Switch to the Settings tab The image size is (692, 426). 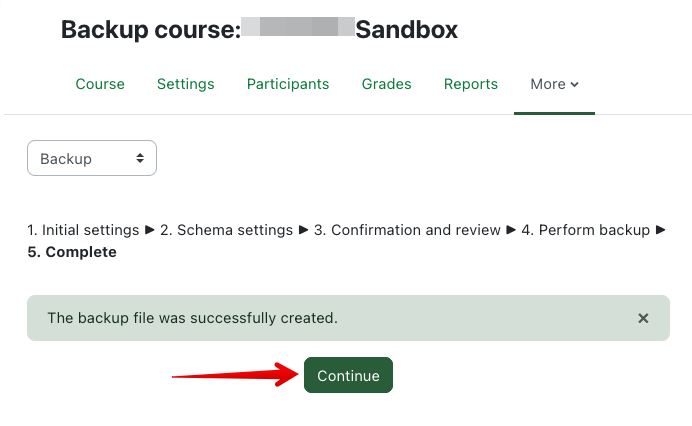click(185, 84)
